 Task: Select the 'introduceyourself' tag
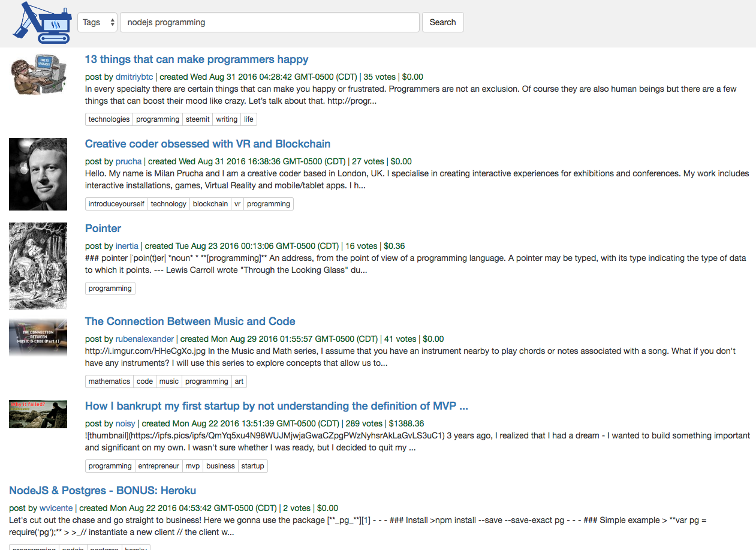[x=116, y=204]
